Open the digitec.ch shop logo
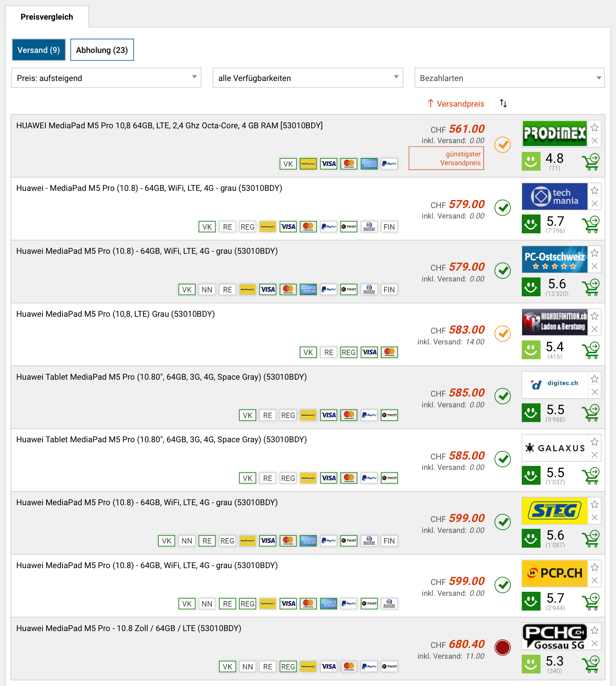The width and height of the screenshot is (616, 686). [x=555, y=385]
